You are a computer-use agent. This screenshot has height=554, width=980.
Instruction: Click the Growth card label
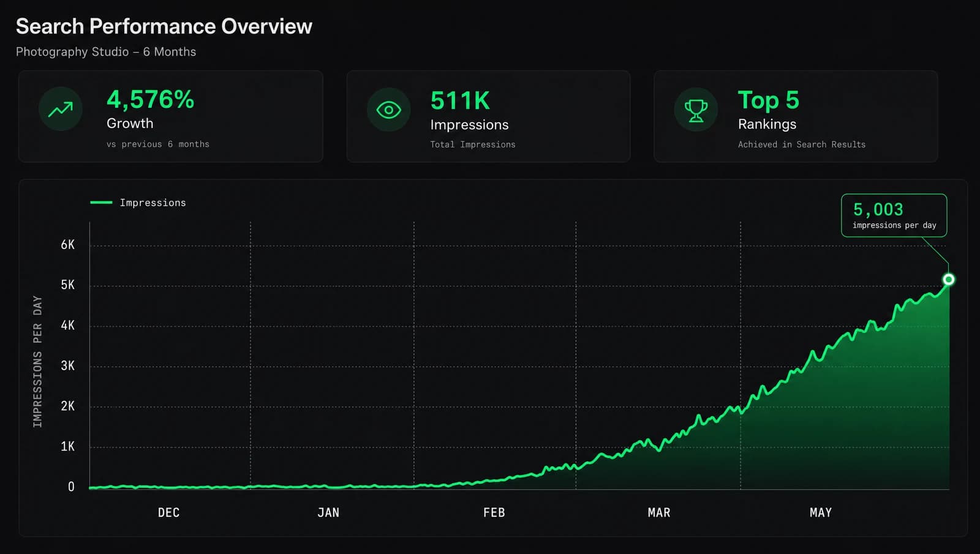tap(130, 124)
